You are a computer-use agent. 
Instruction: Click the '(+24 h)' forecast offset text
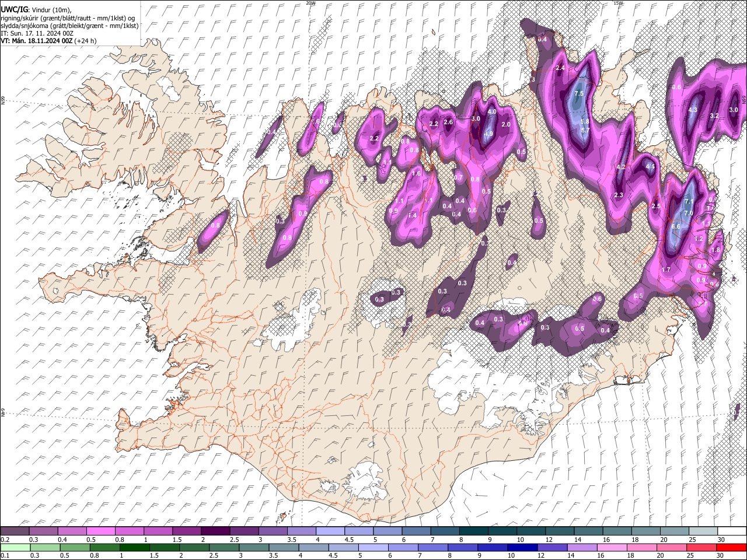(85, 41)
